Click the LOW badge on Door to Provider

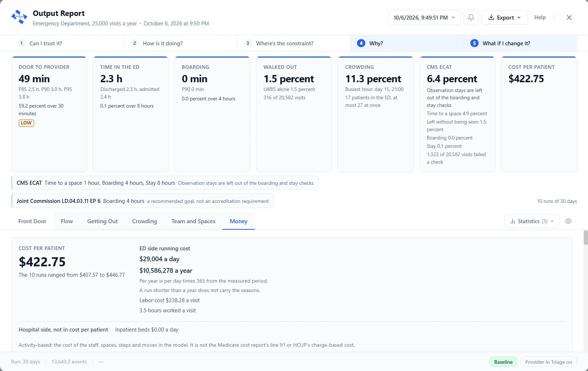pyautogui.click(x=26, y=123)
